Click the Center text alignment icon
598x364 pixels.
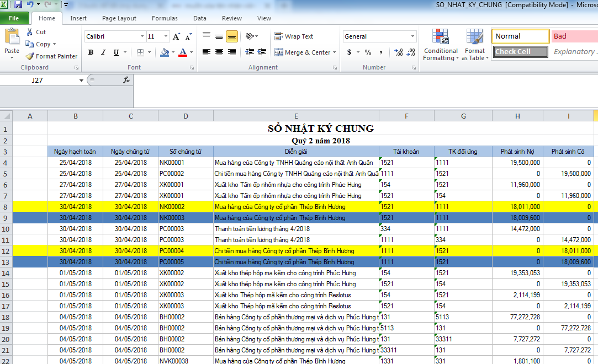pos(219,52)
